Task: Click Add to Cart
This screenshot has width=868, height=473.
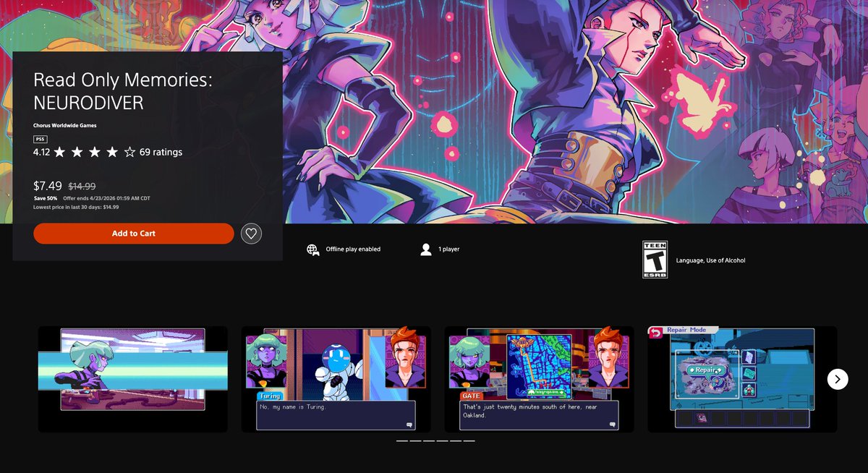Action: coord(134,234)
